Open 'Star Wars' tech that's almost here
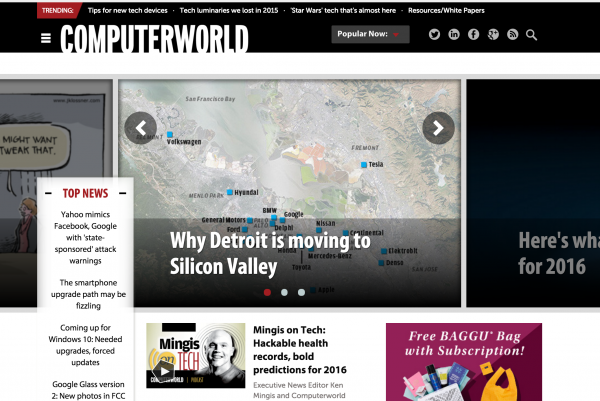This screenshot has width=600, height=401. (343, 10)
